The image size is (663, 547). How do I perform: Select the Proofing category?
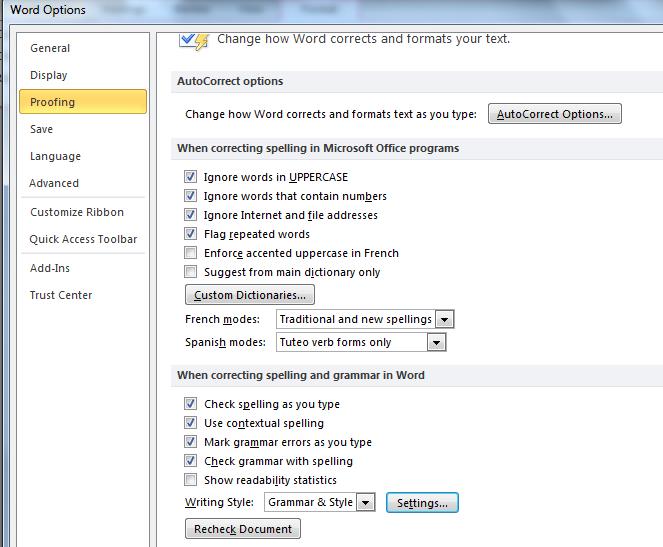(x=83, y=102)
